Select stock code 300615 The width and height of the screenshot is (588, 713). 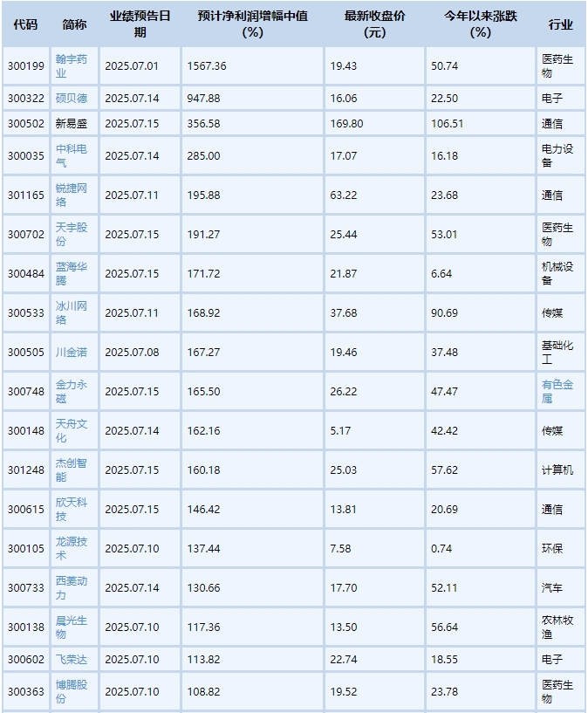pyautogui.click(x=26, y=509)
